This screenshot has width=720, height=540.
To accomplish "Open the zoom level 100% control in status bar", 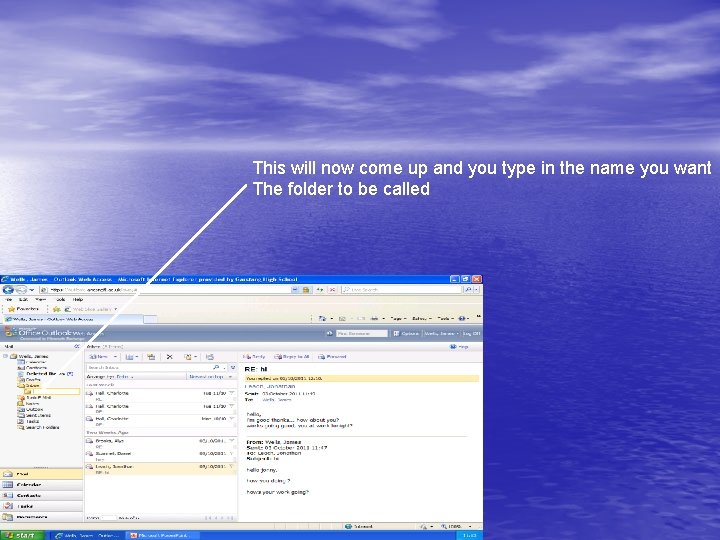I will click(x=456, y=526).
